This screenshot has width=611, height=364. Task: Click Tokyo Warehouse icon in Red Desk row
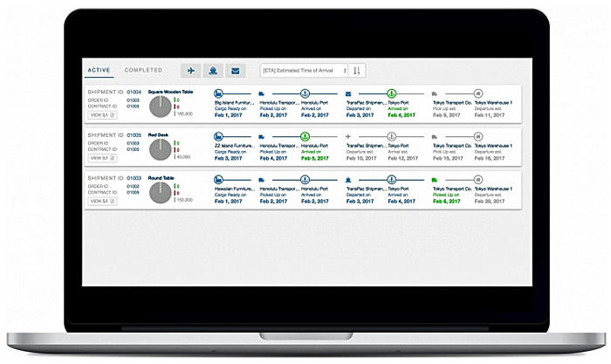click(x=478, y=136)
